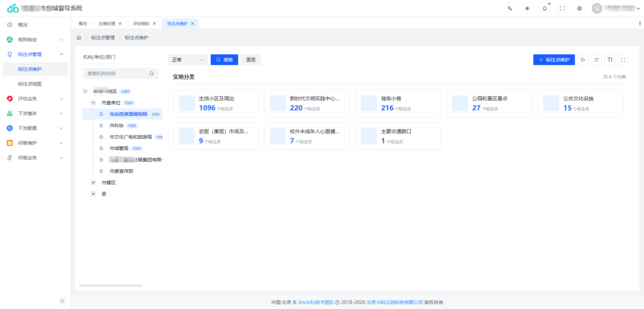Viewport: 644px width, 309px height.
Task: Enter fullscreen using the header fullscreen icon
Action: pos(562,8)
